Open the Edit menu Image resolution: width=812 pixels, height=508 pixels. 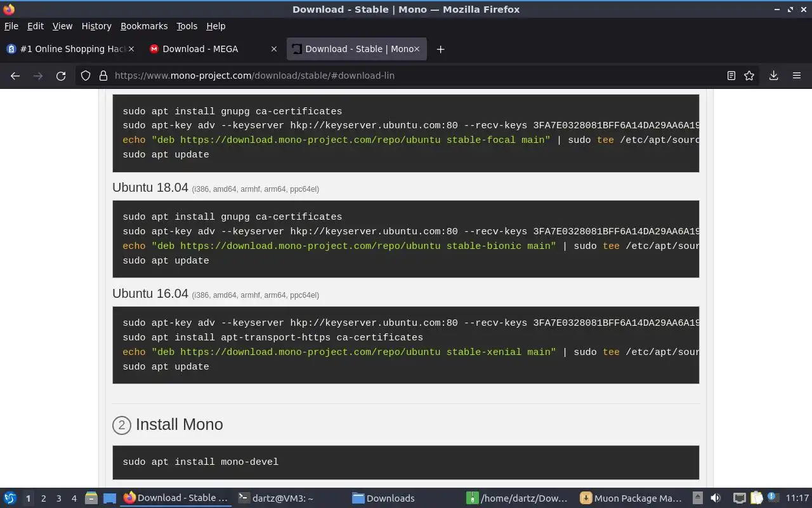pyautogui.click(x=36, y=26)
